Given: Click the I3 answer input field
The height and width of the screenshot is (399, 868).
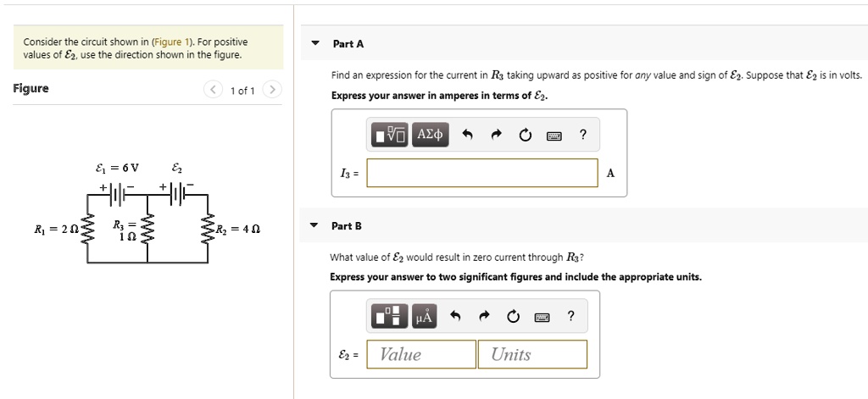Looking at the screenshot, I should click(x=482, y=173).
